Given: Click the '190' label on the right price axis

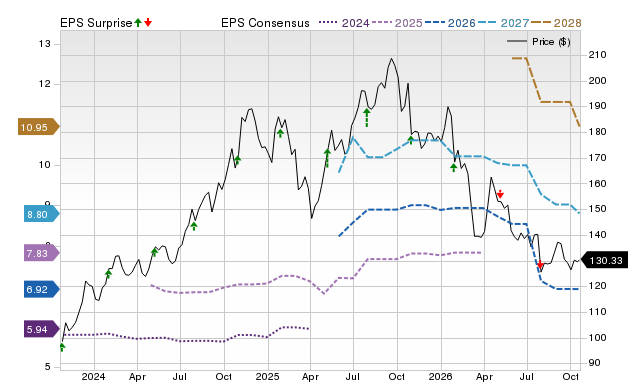Looking at the screenshot, I should click(x=597, y=106).
